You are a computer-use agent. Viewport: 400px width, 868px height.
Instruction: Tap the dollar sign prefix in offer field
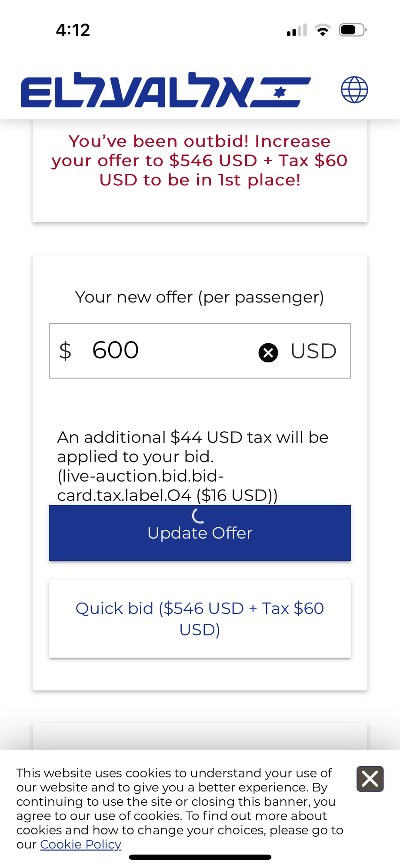[x=65, y=351]
